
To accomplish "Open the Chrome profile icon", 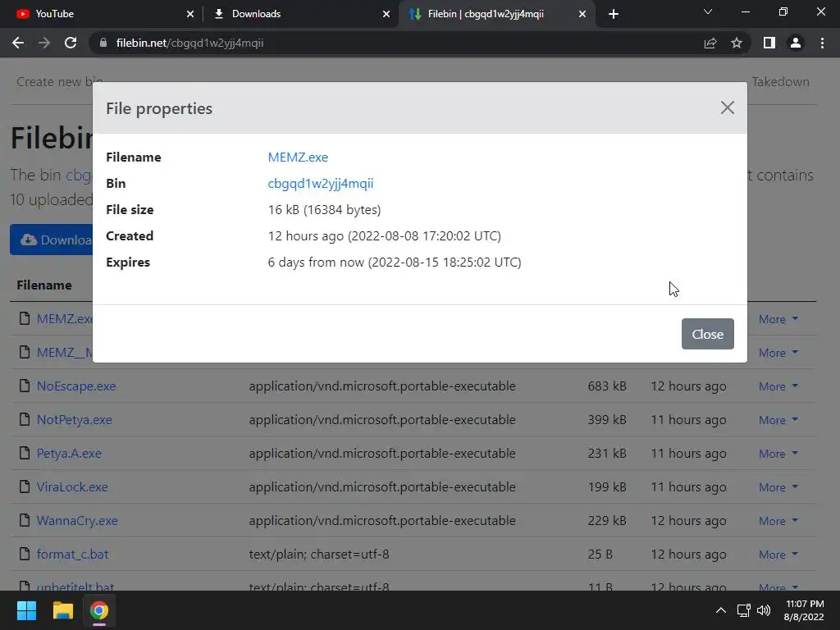I will [x=796, y=43].
